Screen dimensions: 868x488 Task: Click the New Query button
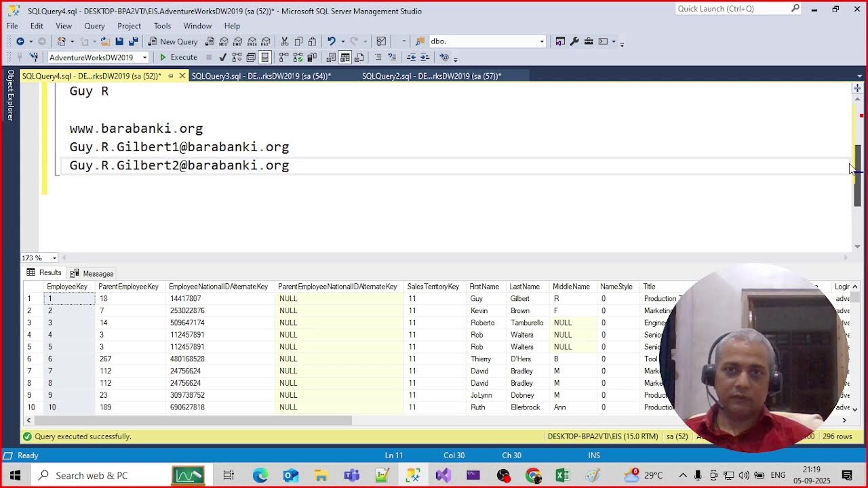click(x=173, y=41)
